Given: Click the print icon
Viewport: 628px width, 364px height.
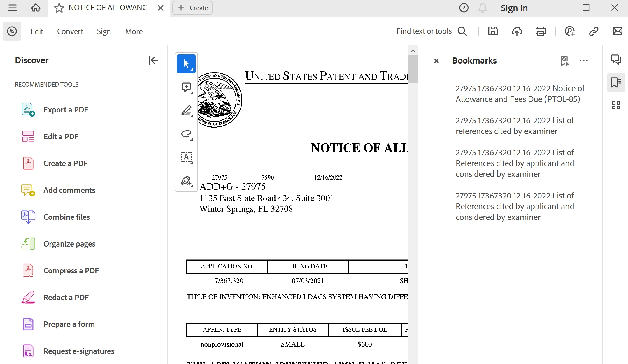Looking at the screenshot, I should click(x=541, y=31).
